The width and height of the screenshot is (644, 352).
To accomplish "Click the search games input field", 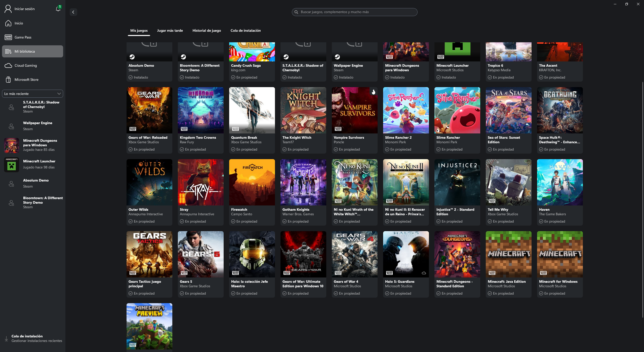I will 355,12.
